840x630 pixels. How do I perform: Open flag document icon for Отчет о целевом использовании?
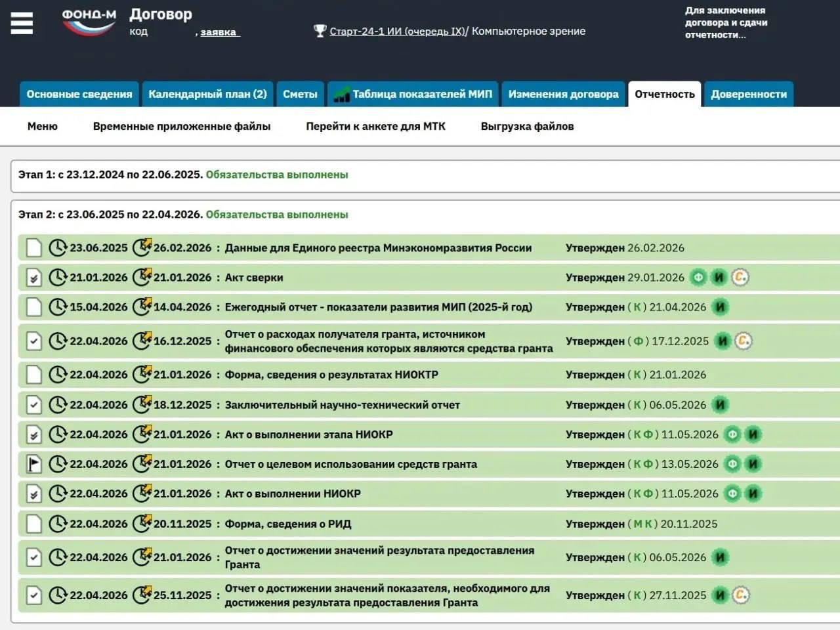34,464
